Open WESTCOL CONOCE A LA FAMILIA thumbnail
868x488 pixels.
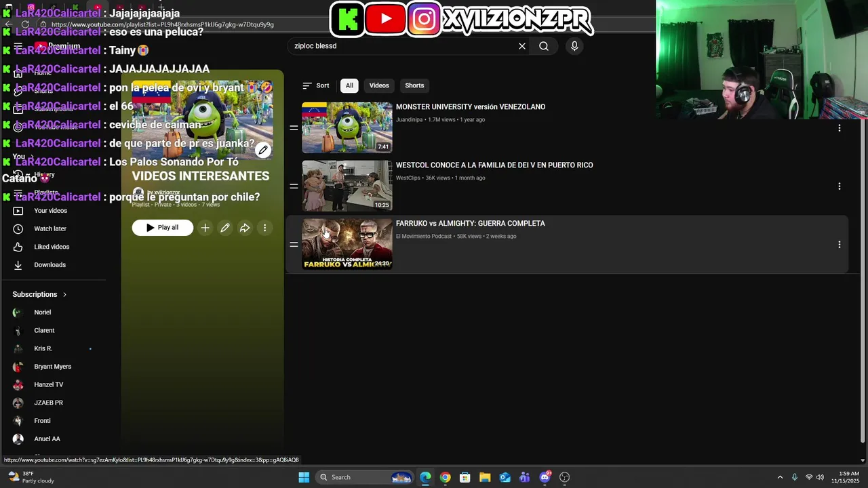click(347, 186)
